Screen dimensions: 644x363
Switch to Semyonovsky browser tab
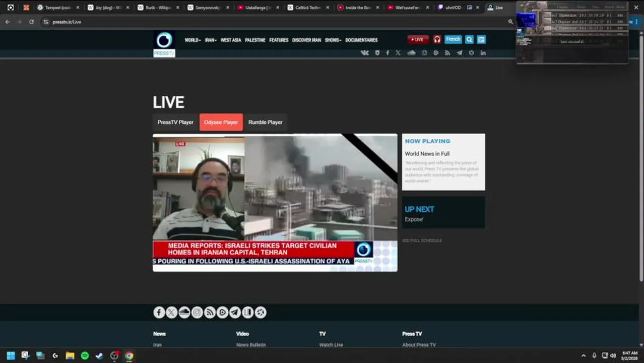[x=208, y=8]
